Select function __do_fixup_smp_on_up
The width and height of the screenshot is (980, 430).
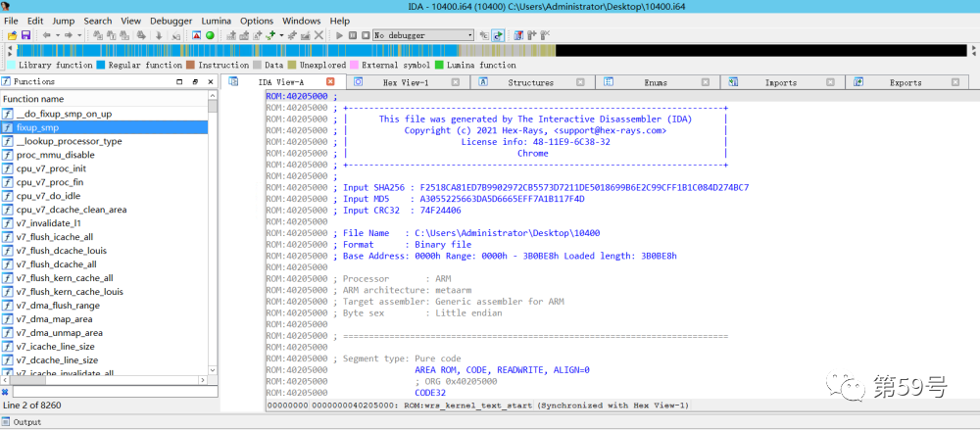pyautogui.click(x=64, y=114)
